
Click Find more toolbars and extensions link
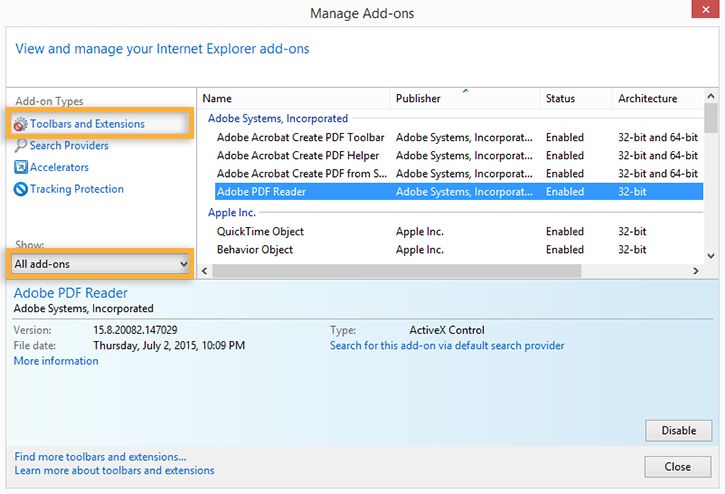click(x=100, y=457)
